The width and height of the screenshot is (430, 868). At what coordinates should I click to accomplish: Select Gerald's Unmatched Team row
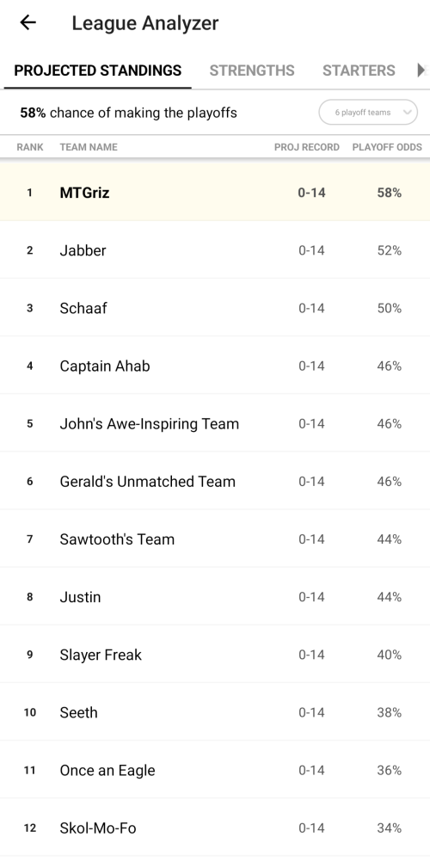click(x=215, y=481)
